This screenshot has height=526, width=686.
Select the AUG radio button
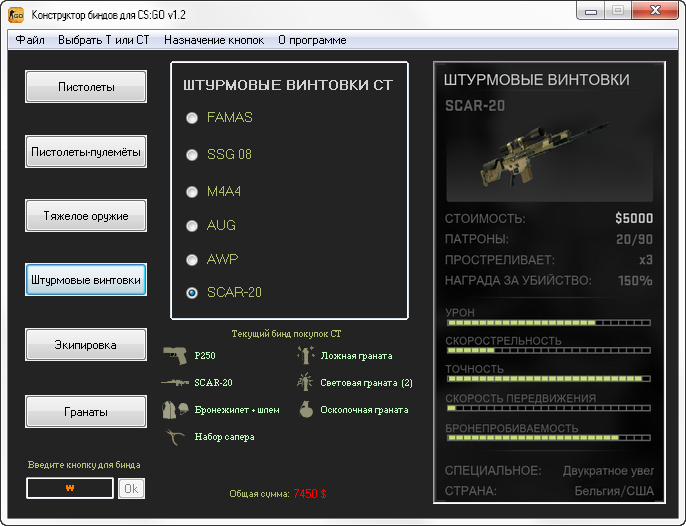[x=192, y=226]
